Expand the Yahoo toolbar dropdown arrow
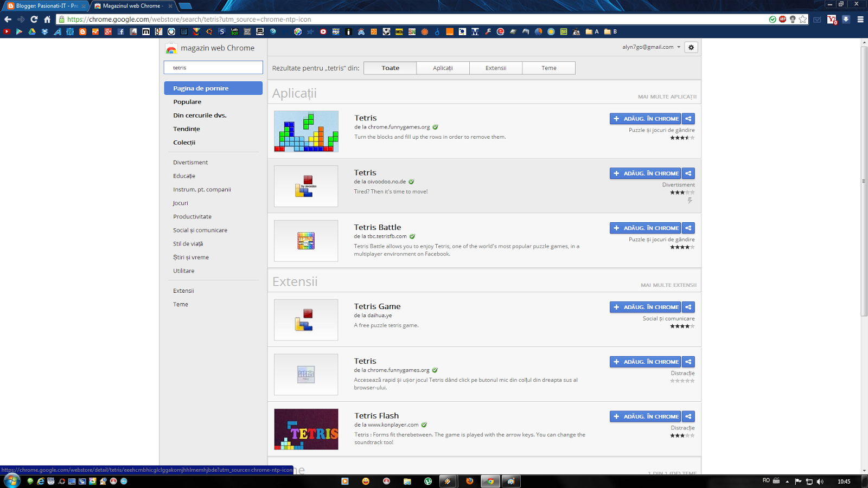Viewport: 868px width, 488px height. 846,19
